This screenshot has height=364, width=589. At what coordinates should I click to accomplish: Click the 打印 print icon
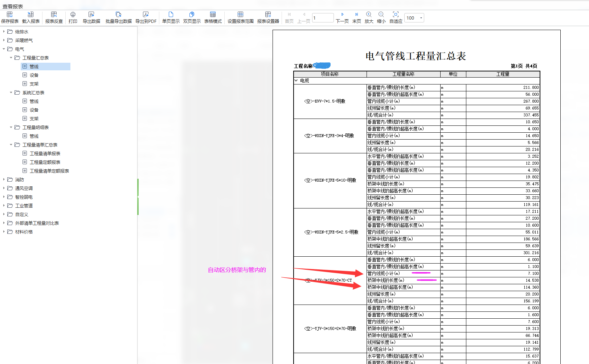click(73, 17)
